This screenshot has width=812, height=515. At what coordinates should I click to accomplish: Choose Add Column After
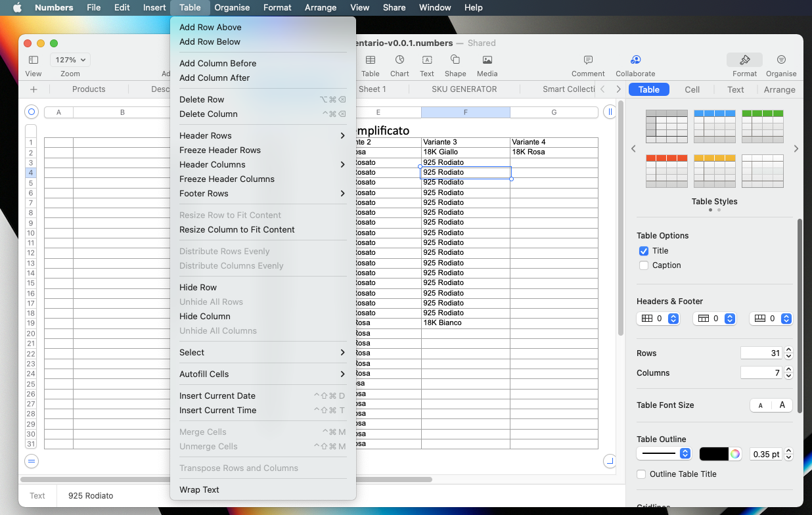point(263,78)
